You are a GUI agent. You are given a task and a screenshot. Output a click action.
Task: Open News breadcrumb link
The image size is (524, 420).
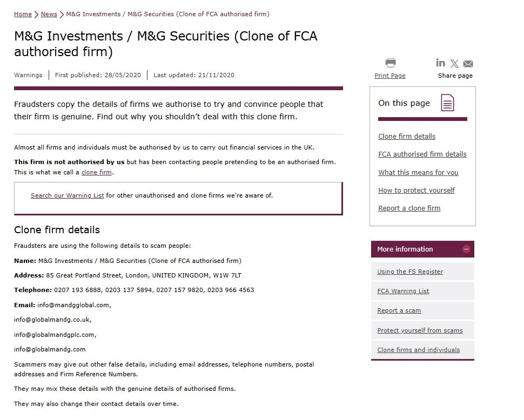click(49, 14)
